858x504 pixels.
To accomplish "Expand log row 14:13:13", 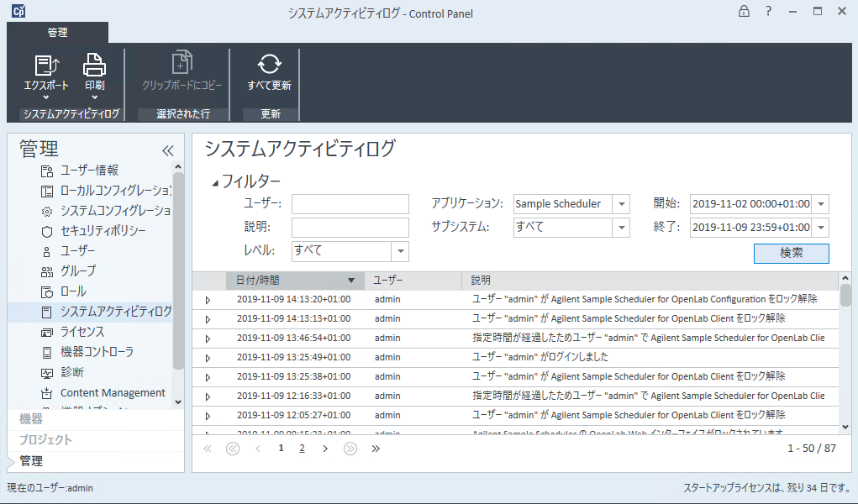I will point(208,319).
